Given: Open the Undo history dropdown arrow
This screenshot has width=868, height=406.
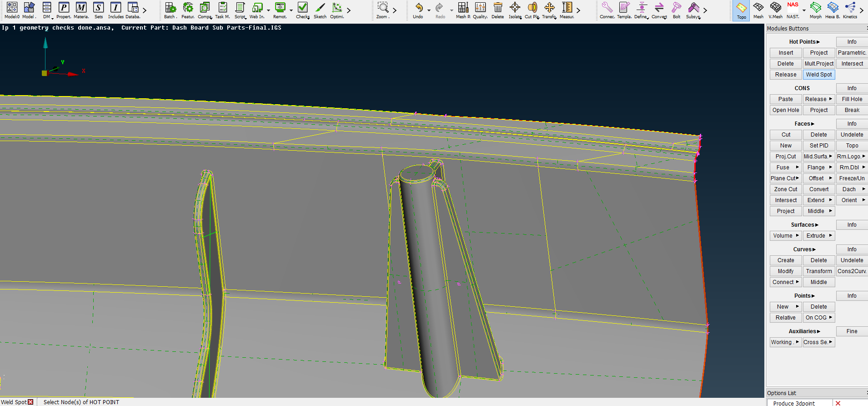Looking at the screenshot, I should [429, 10].
